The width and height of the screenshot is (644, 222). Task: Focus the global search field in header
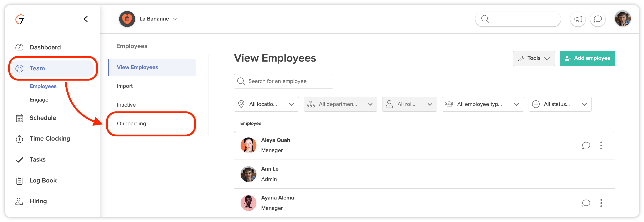(518, 19)
